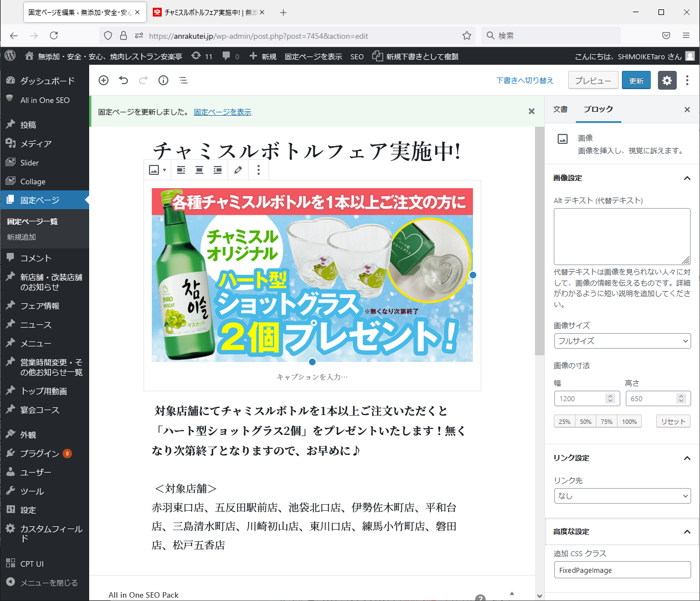The height and width of the screenshot is (601, 700).
Task: Click the bottom resize handle of image
Action: 312,362
